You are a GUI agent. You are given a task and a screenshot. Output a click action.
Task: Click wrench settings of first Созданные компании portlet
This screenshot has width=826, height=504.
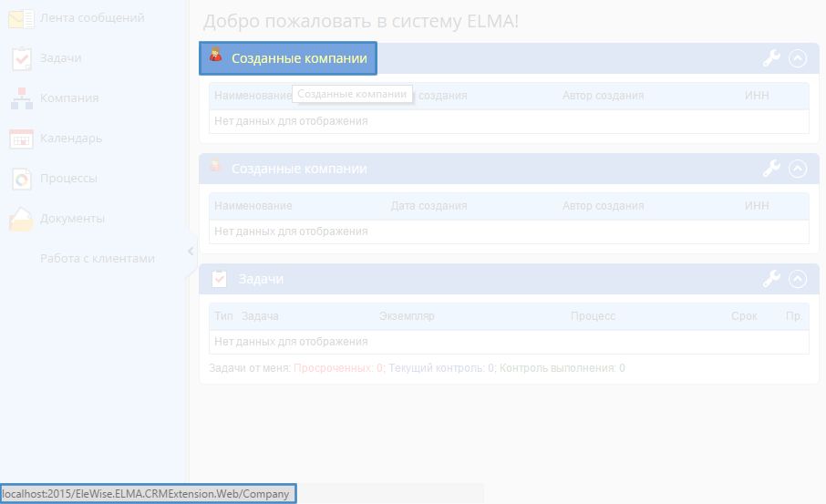tap(771, 58)
